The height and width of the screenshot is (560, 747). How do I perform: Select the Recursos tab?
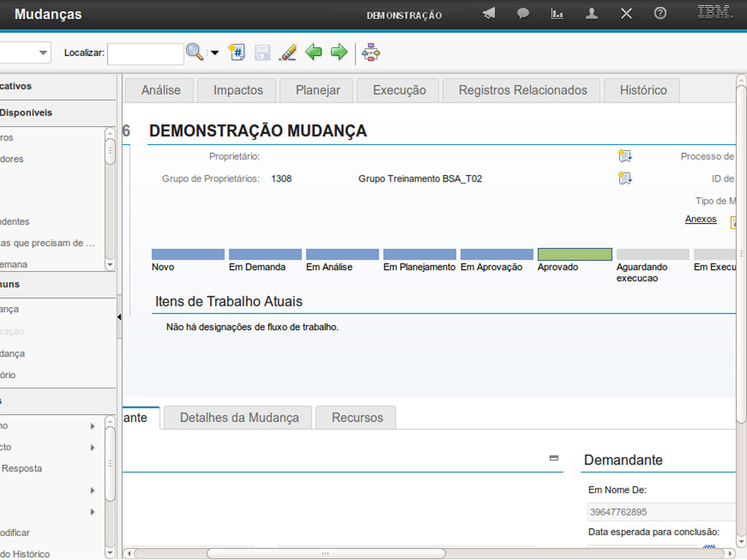click(357, 418)
